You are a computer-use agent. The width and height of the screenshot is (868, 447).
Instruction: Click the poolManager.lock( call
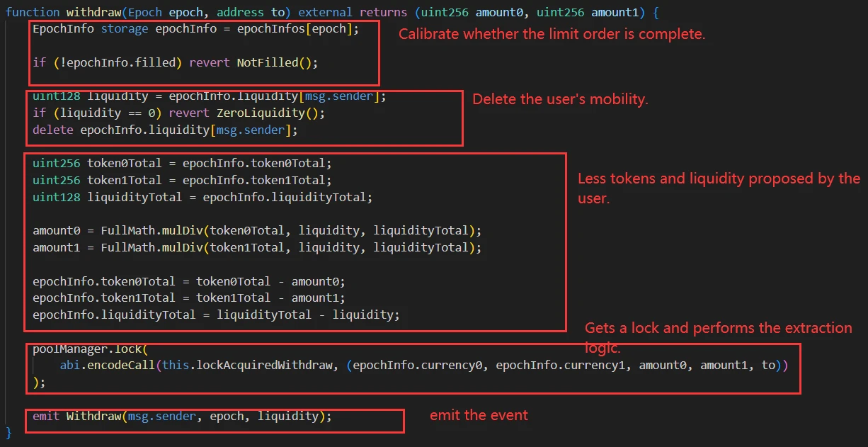(x=90, y=349)
